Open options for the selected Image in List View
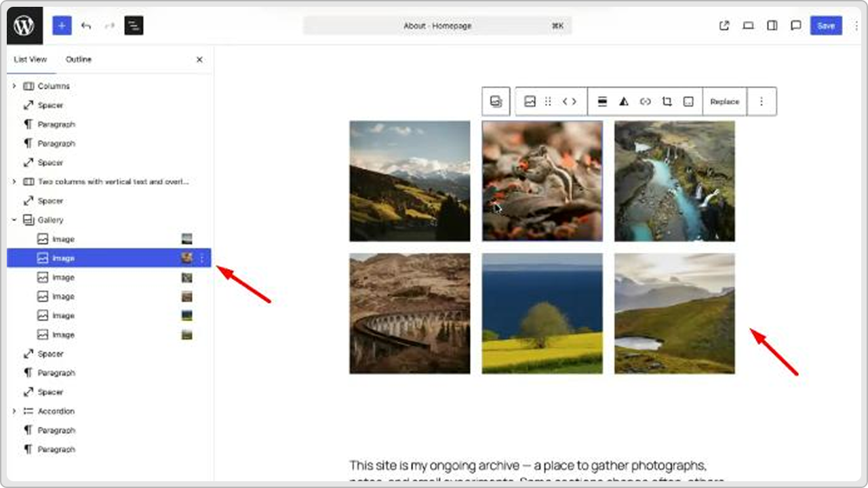The width and height of the screenshot is (868, 488). [x=201, y=258]
